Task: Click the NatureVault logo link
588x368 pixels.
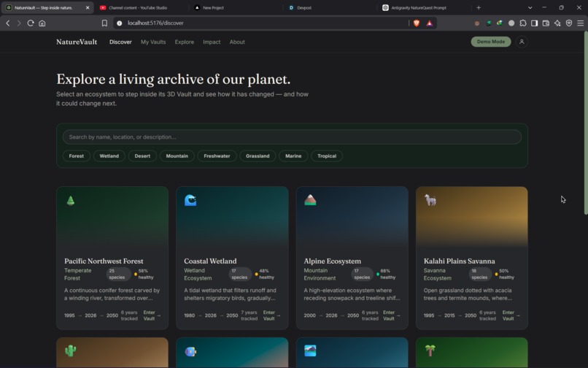Action: pos(77,42)
